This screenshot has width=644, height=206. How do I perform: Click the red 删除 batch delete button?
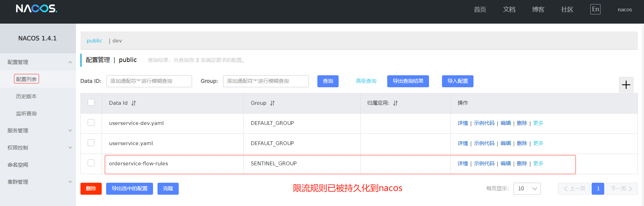tap(91, 189)
